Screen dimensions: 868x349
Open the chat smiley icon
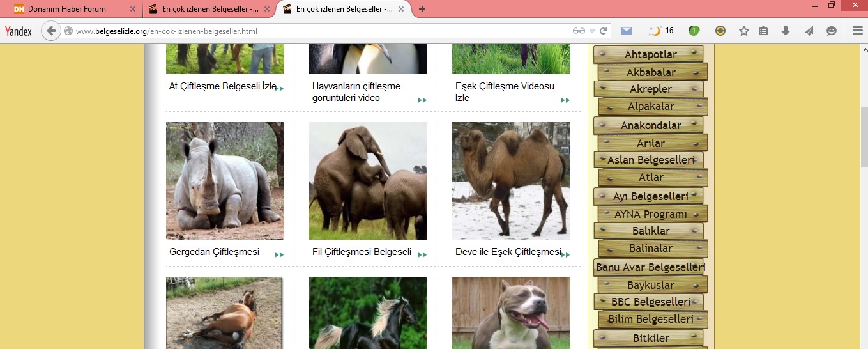click(831, 31)
